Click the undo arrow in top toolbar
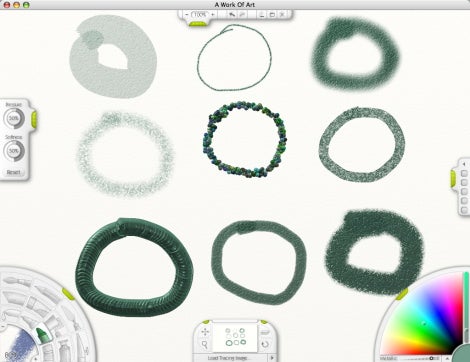Screen dimensions: 470x362 tap(232, 15)
